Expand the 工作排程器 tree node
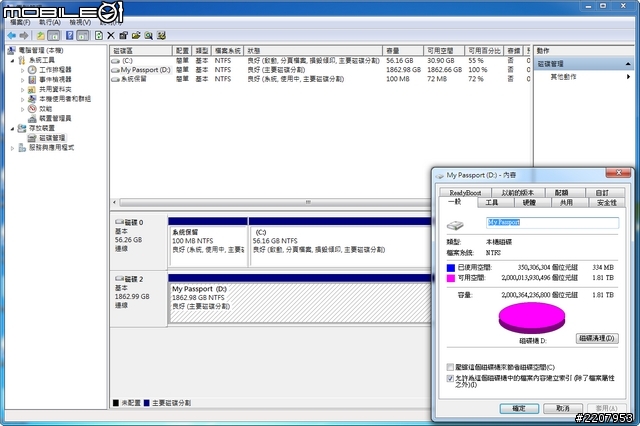 click(22, 70)
